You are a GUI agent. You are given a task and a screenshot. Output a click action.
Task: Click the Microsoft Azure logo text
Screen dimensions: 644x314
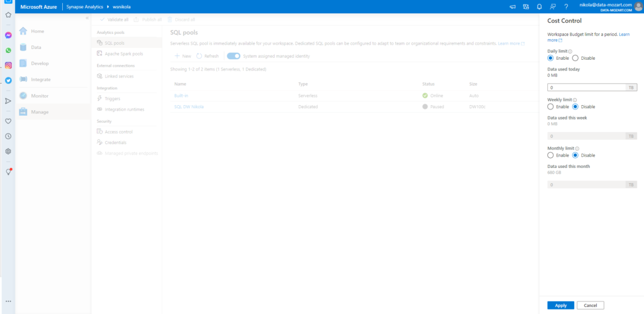click(38, 7)
